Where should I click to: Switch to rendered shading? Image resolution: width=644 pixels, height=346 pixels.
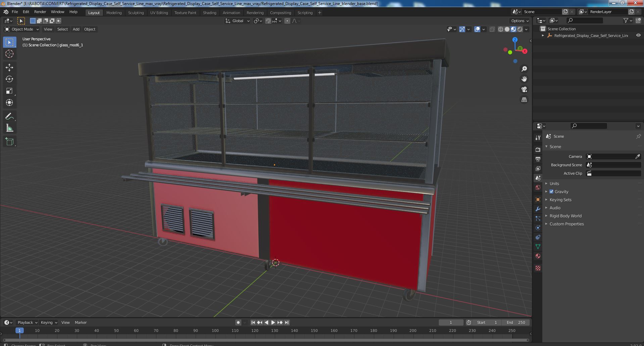coord(520,29)
